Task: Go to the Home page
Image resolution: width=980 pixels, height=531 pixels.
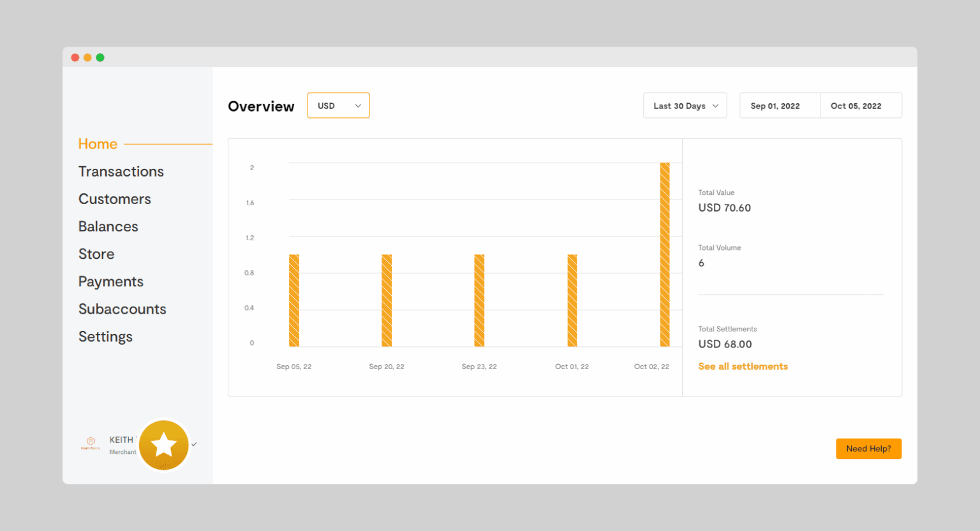Action: (98, 144)
